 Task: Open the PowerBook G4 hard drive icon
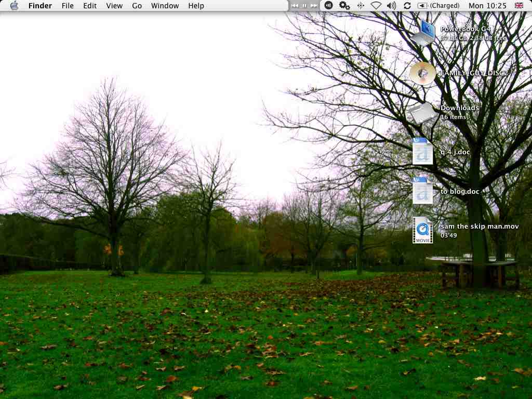pyautogui.click(x=423, y=33)
